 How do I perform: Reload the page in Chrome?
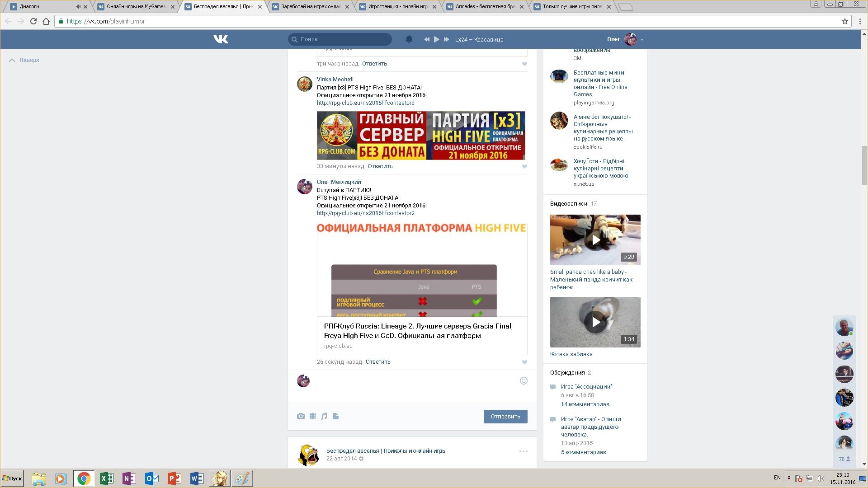point(33,21)
